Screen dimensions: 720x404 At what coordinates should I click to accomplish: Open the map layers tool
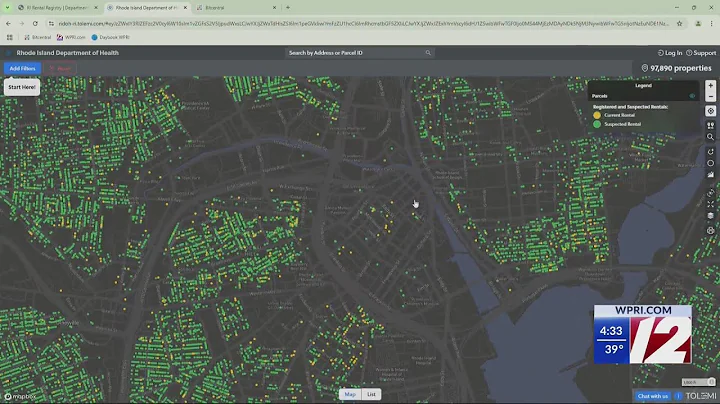(x=710, y=216)
